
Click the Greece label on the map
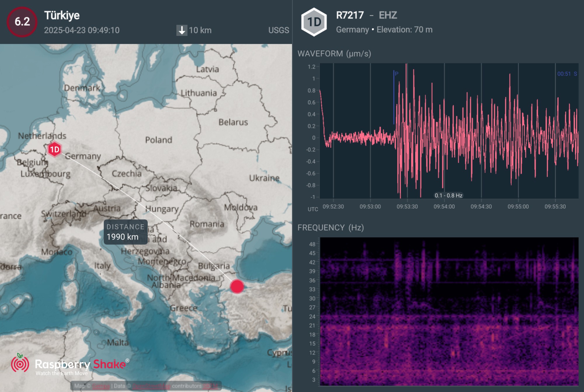[184, 308]
